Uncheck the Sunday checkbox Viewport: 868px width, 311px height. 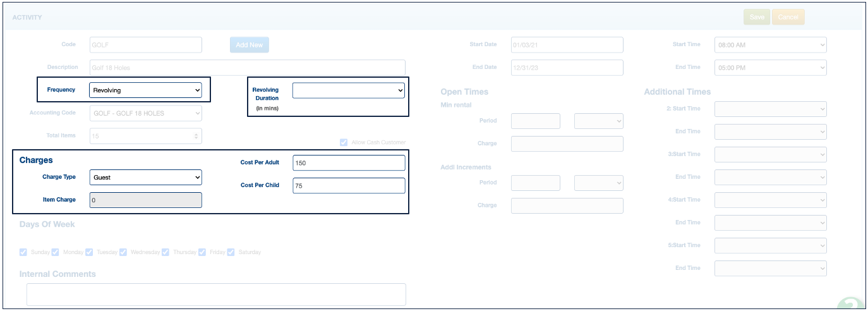23,252
